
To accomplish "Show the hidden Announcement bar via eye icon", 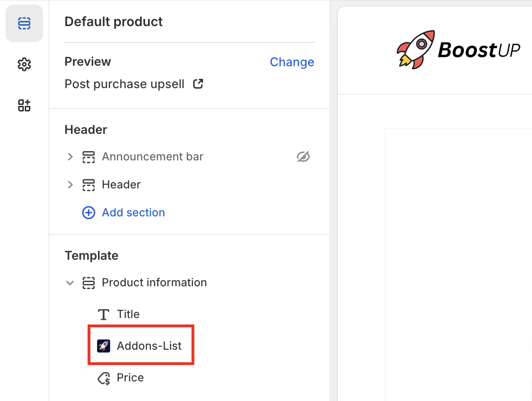I will click(303, 157).
